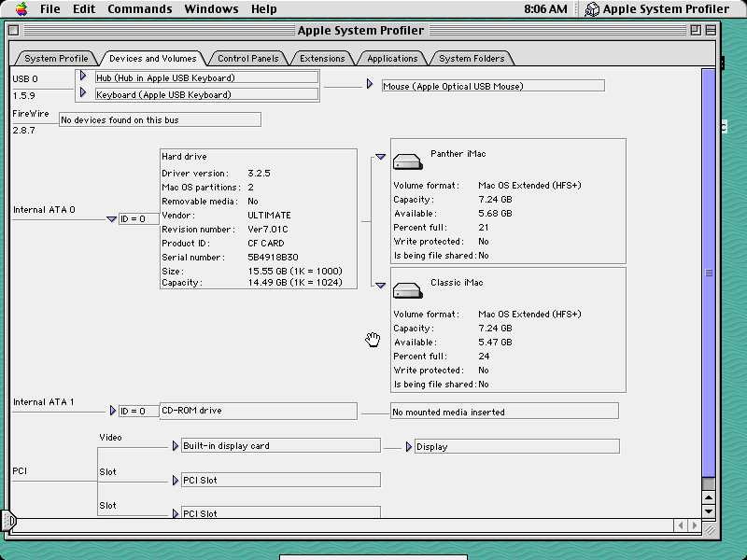Click the Internal ATA 0 label
The height and width of the screenshot is (560, 747).
[44, 209]
